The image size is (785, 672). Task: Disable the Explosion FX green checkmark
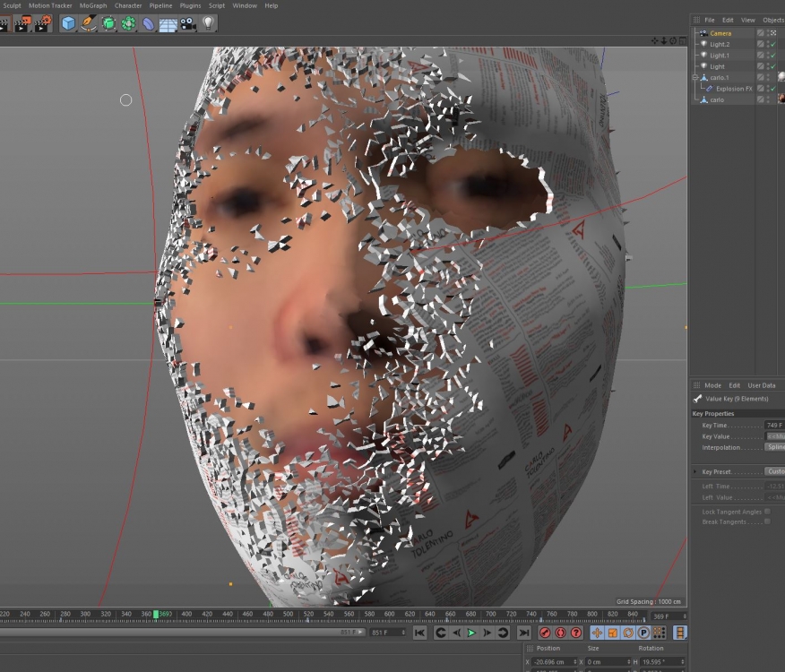[772, 89]
